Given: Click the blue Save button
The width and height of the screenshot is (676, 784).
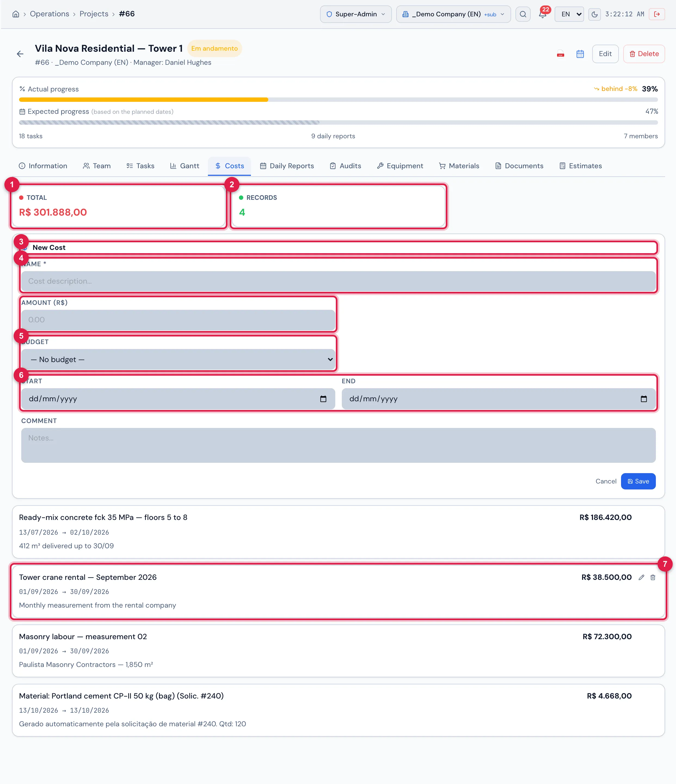Looking at the screenshot, I should (x=638, y=481).
